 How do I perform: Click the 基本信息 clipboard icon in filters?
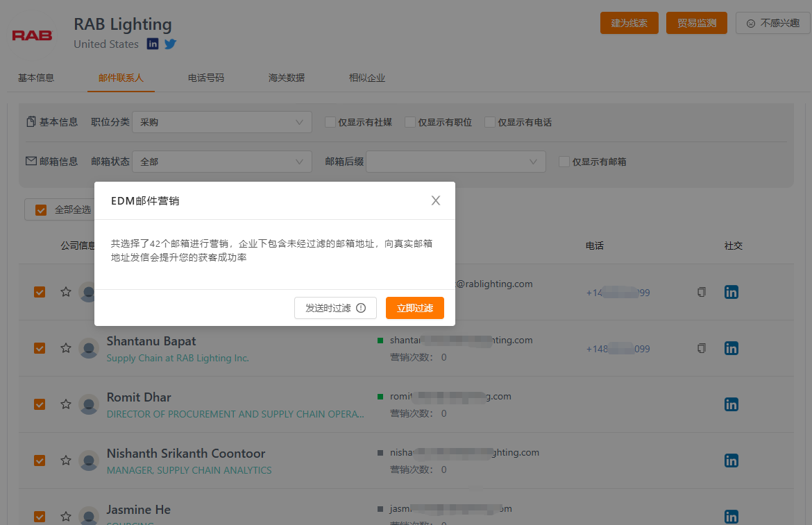click(31, 121)
